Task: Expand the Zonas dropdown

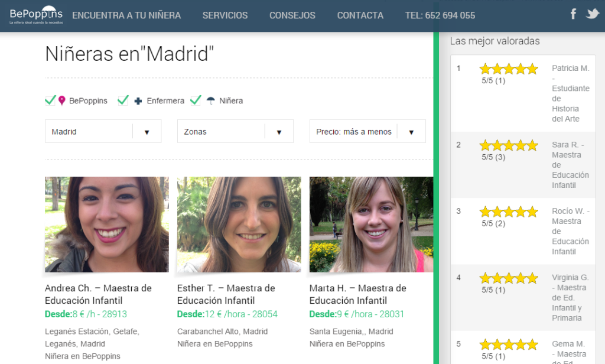Action: pos(235,132)
